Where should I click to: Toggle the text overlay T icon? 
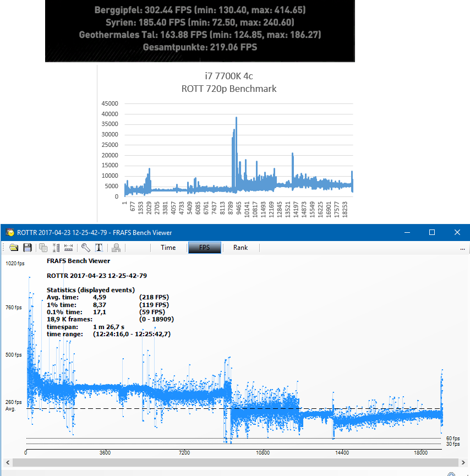tap(99, 248)
